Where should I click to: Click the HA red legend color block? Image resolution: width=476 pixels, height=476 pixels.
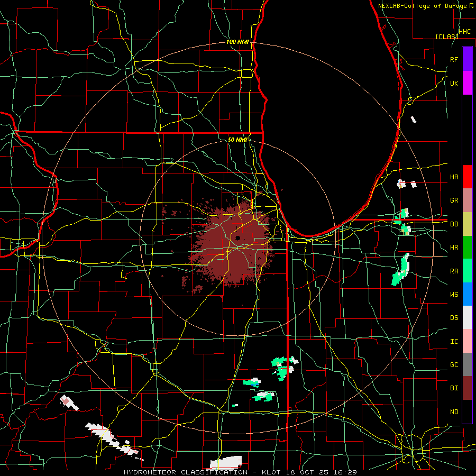coord(467,177)
